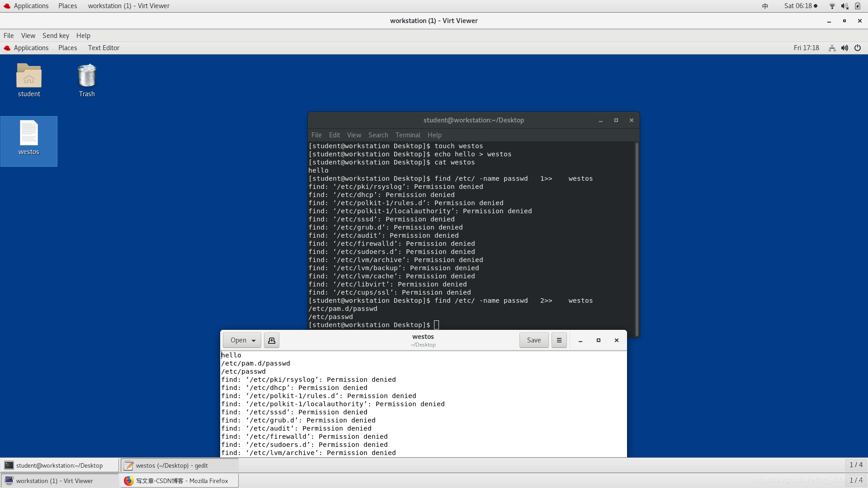The width and height of the screenshot is (868, 488).
Task: Click host Wi-Fi status icon
Action: [x=832, y=6]
